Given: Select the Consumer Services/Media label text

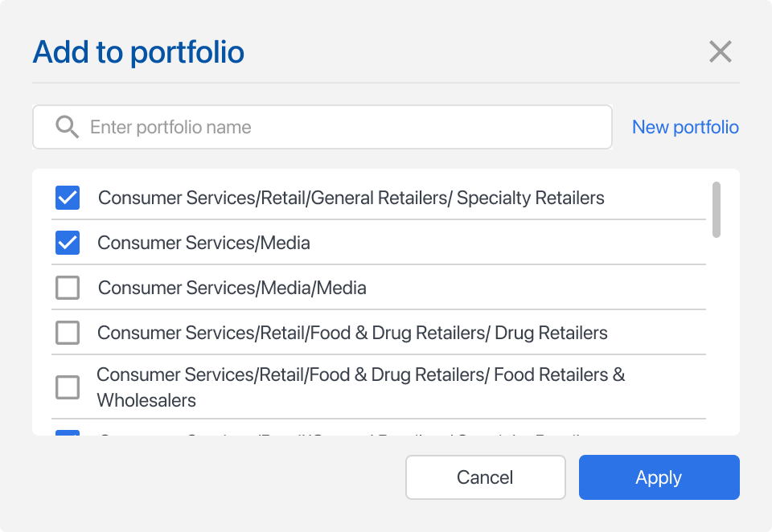Looking at the screenshot, I should pyautogui.click(x=203, y=243).
